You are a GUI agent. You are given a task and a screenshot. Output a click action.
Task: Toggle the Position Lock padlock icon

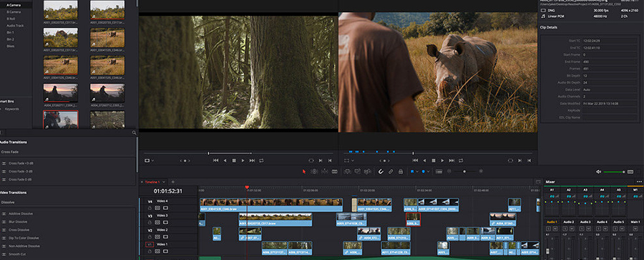[401, 172]
